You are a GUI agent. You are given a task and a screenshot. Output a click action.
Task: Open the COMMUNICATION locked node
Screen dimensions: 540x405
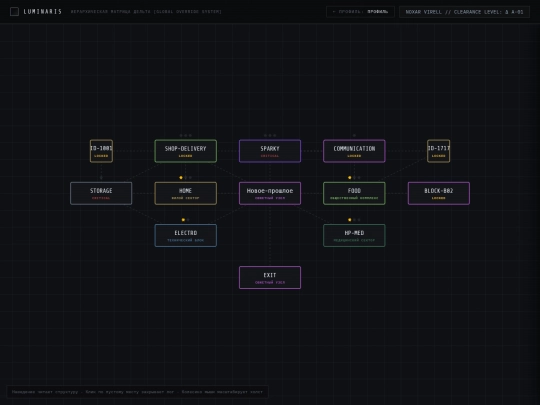point(354,151)
